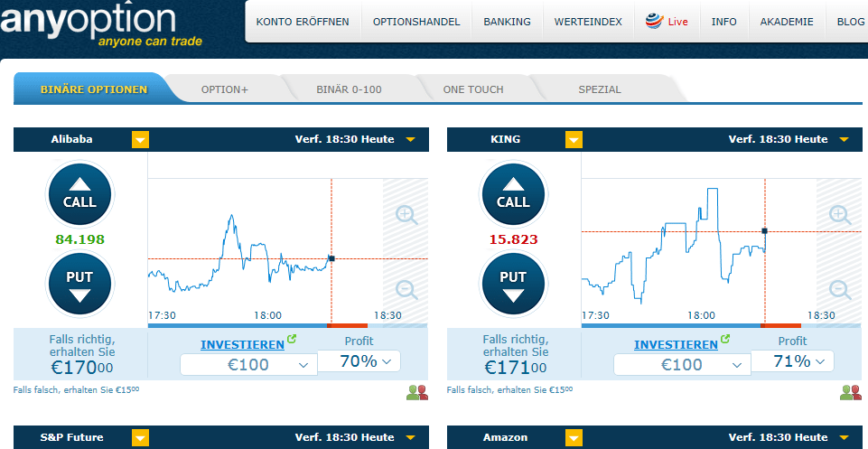Open KING €100 investment amount dropdown

[682, 364]
